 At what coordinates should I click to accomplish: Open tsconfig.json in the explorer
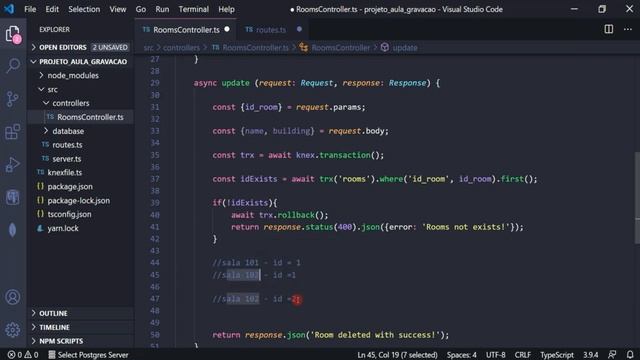click(x=69, y=214)
